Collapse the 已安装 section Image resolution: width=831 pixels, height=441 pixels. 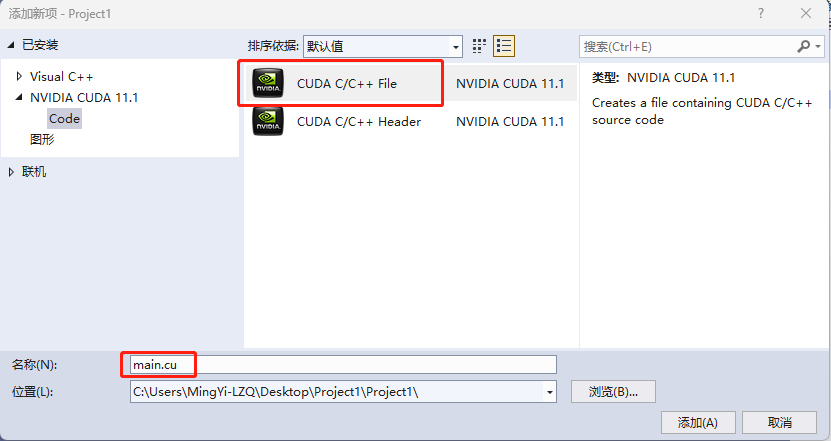point(11,45)
